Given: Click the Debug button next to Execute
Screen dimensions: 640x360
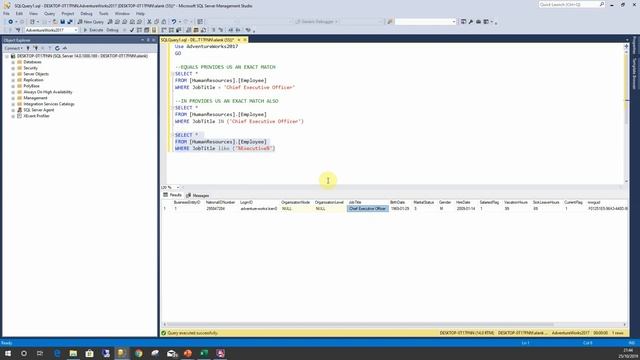Looking at the screenshot, I should pos(112,30).
